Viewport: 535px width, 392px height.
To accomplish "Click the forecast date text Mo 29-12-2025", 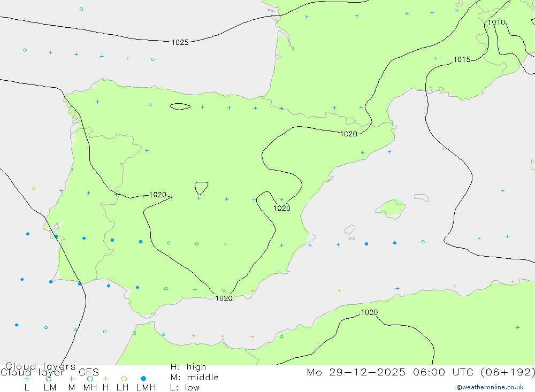I will pos(356,372).
